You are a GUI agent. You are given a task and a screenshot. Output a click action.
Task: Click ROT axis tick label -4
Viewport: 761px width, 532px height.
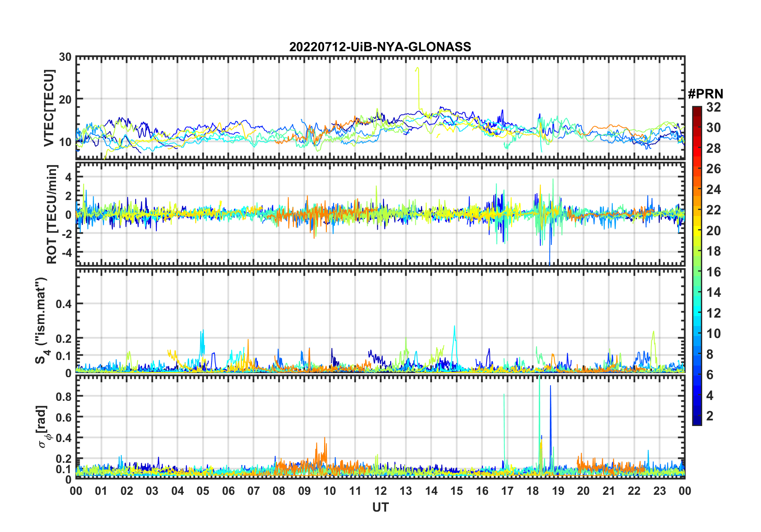66,253
